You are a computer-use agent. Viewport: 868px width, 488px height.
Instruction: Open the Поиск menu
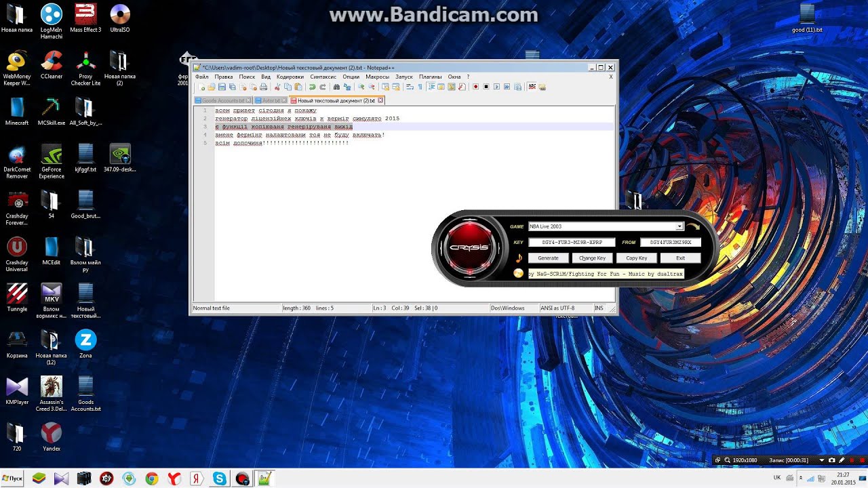[247, 77]
